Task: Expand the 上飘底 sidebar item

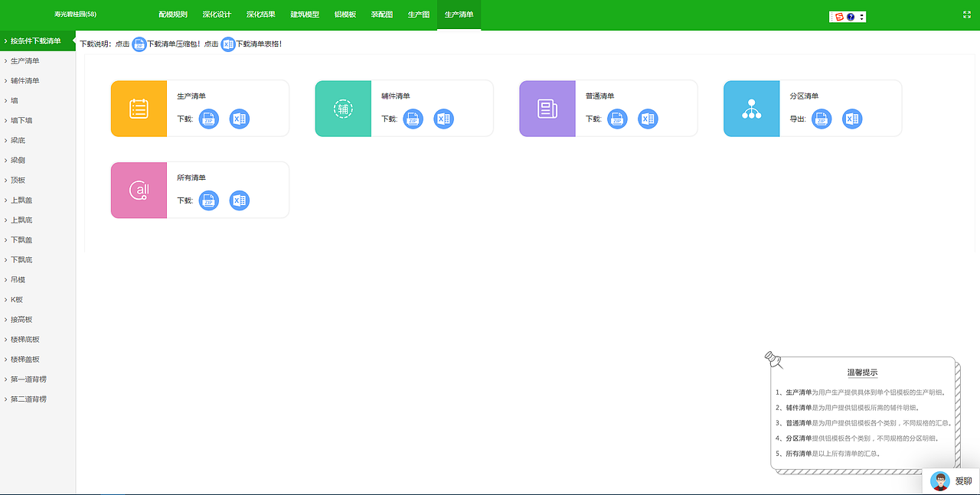Action: click(38, 220)
